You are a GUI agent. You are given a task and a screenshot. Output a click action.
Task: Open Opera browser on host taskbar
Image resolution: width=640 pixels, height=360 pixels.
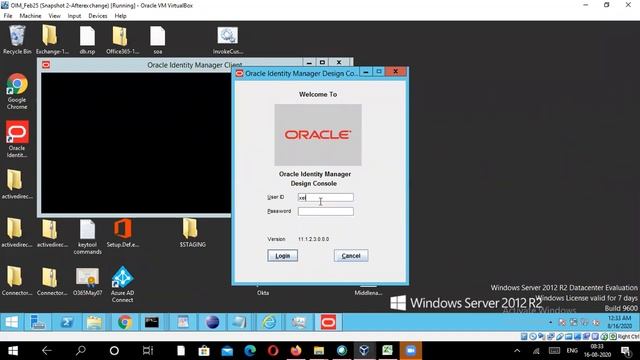(273, 351)
